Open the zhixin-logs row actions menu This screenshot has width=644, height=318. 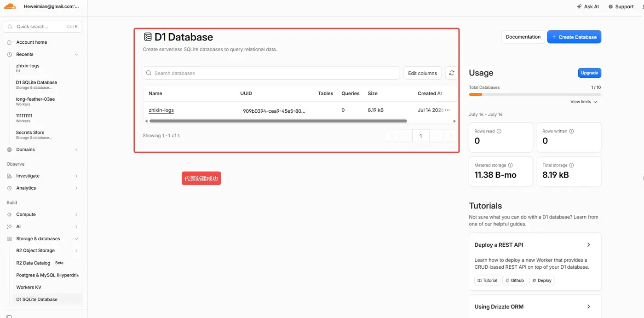pos(447,110)
